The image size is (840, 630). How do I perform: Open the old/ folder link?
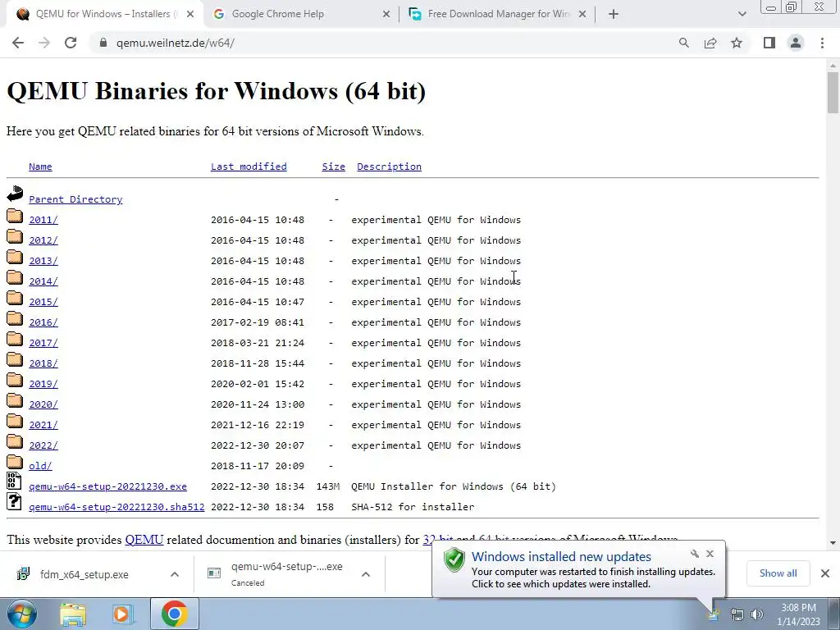click(40, 466)
